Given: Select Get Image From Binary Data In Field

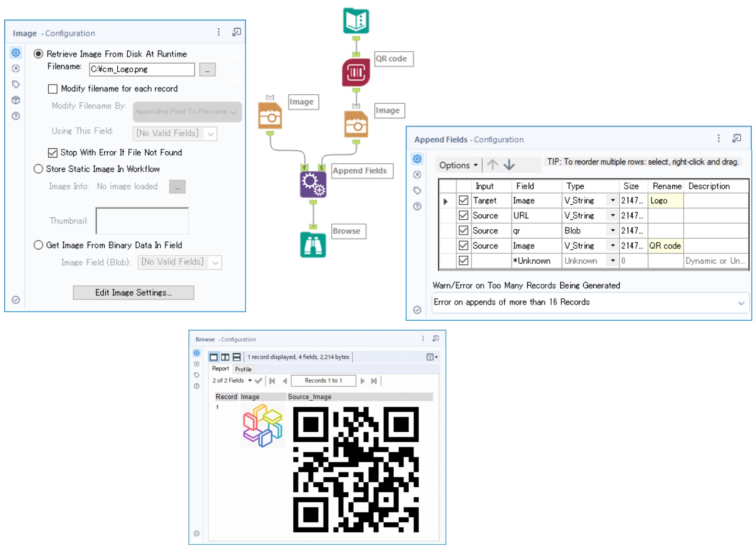Looking at the screenshot, I should (38, 245).
